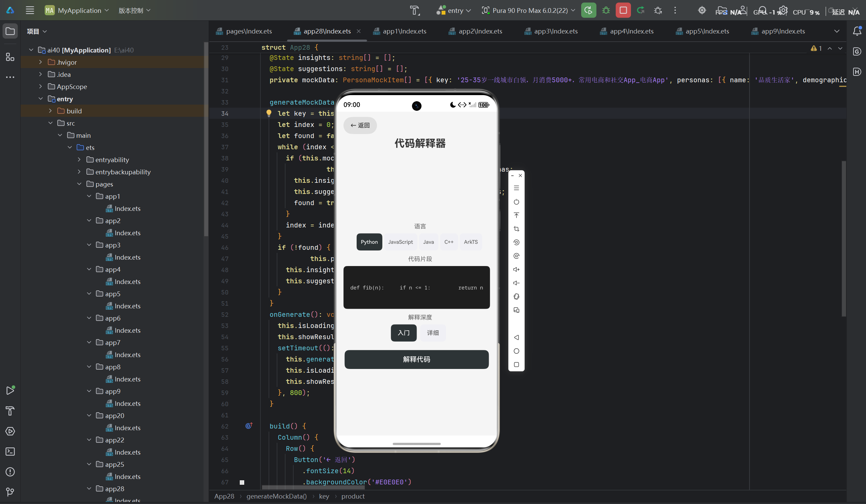This screenshot has height=504, width=866.
Task: Open the Problems tool window
Action: pos(10,472)
